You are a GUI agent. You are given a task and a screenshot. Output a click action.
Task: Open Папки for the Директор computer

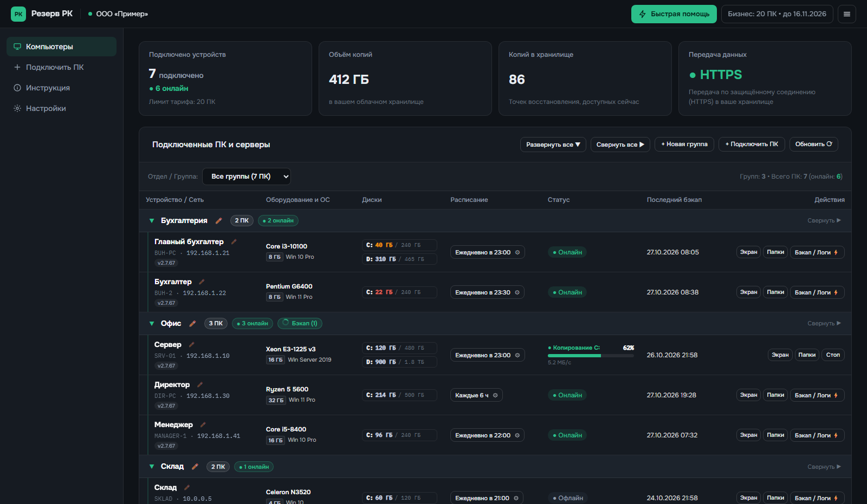(775, 395)
